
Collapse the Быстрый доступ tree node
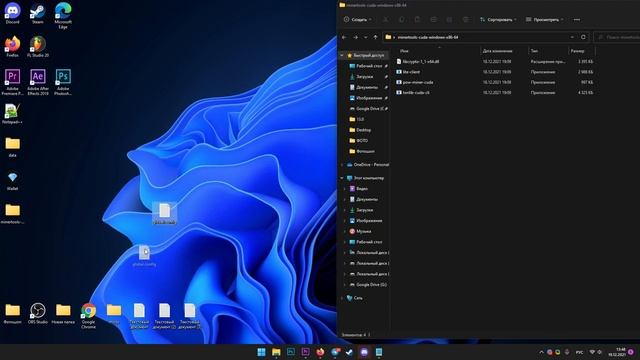click(342, 55)
